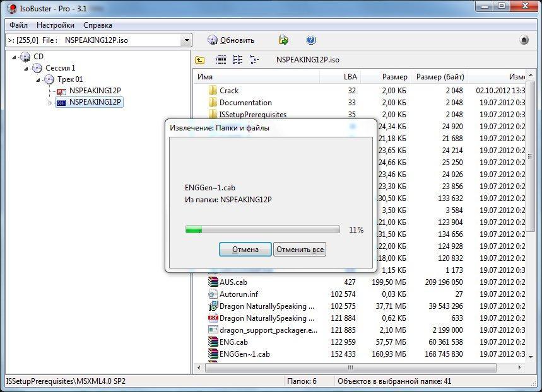Open the Файл menu
The width and height of the screenshot is (542, 392).
(19, 25)
